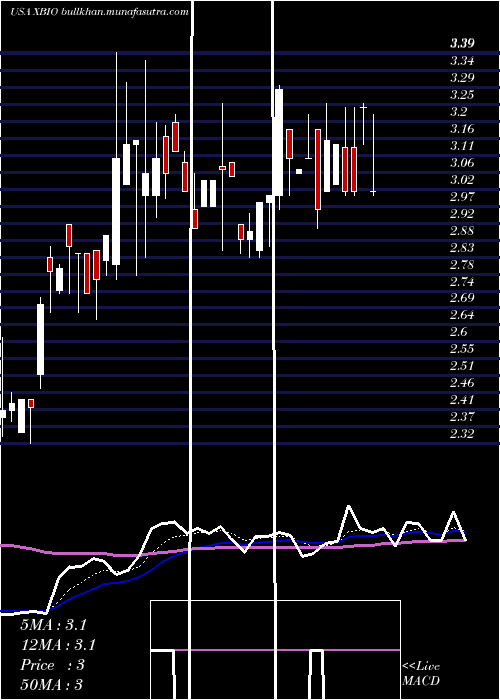Select the 2.74 price axis label
500x700 pixels.
[462, 281]
